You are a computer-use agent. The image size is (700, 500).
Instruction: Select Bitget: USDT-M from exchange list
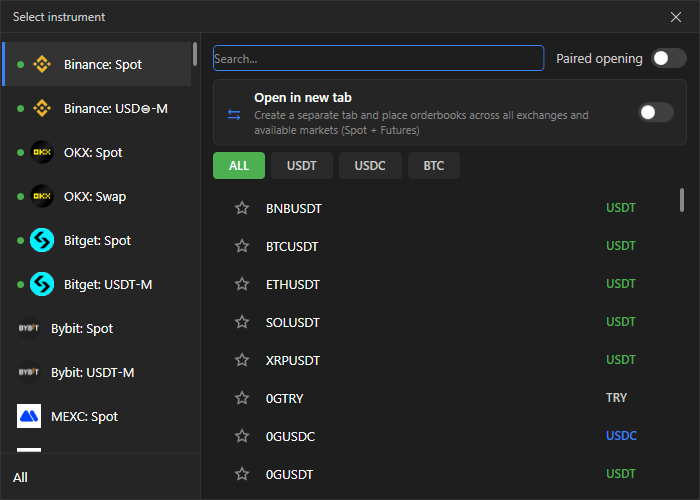click(97, 284)
